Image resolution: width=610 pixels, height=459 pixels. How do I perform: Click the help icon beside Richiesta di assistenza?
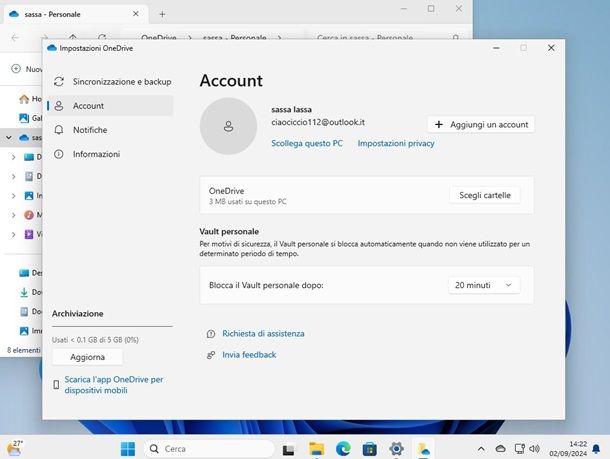tap(211, 334)
